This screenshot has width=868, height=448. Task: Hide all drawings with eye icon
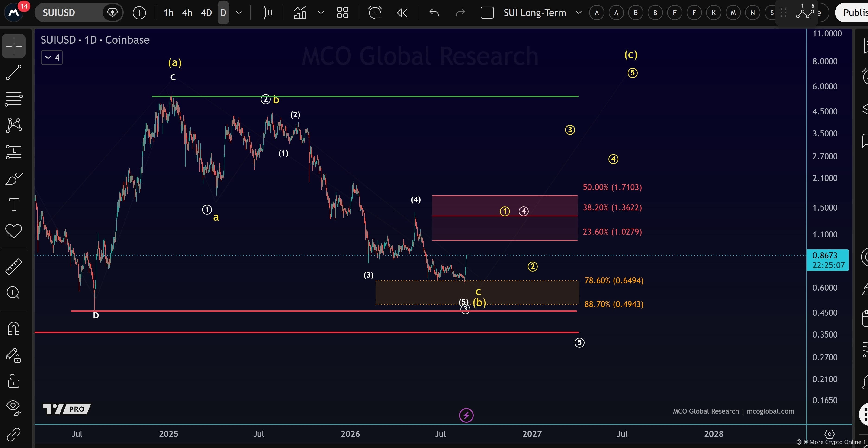coord(14,408)
